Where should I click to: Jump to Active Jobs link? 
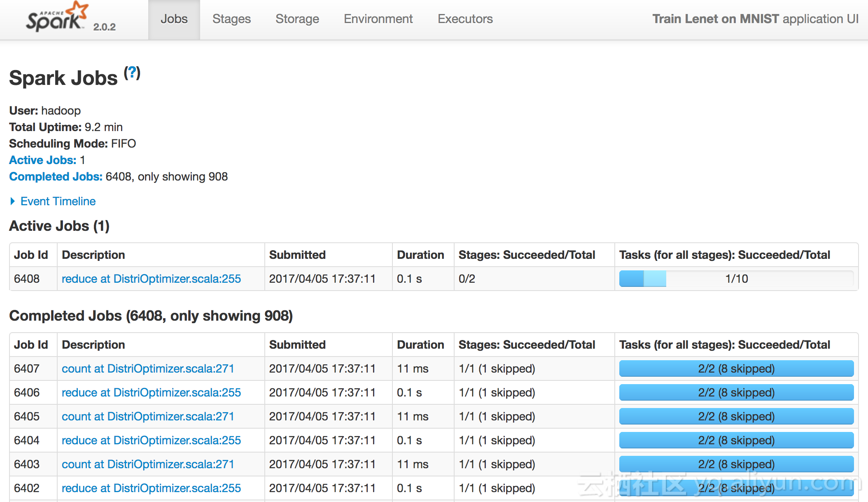pyautogui.click(x=42, y=160)
